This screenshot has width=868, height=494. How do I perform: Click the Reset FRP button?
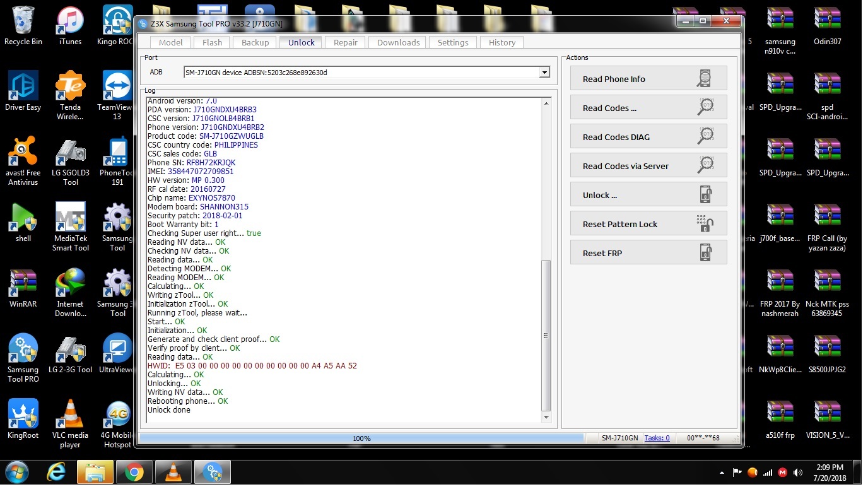(x=648, y=253)
